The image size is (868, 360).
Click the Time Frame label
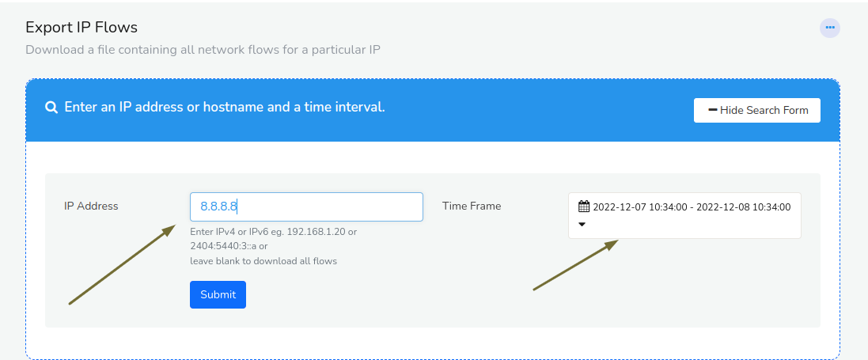472,206
